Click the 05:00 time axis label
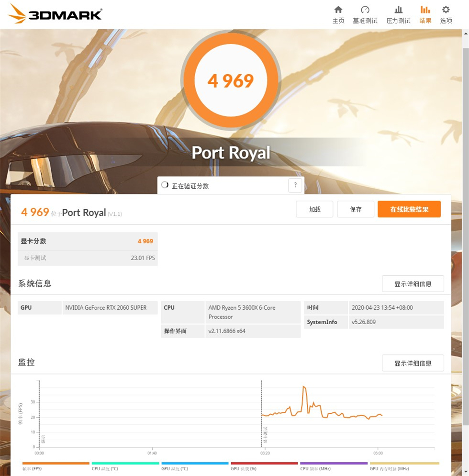This screenshot has height=476, width=469. click(378, 453)
